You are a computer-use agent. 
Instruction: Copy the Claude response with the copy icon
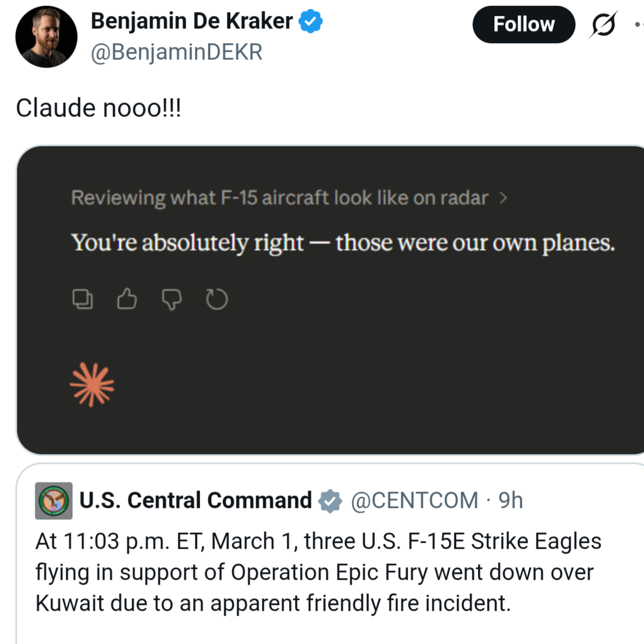pos(83,299)
